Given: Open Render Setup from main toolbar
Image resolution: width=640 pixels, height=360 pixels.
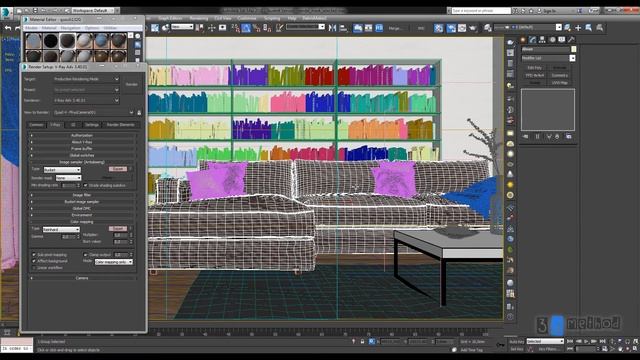Looking at the screenshot, I should [451, 28].
